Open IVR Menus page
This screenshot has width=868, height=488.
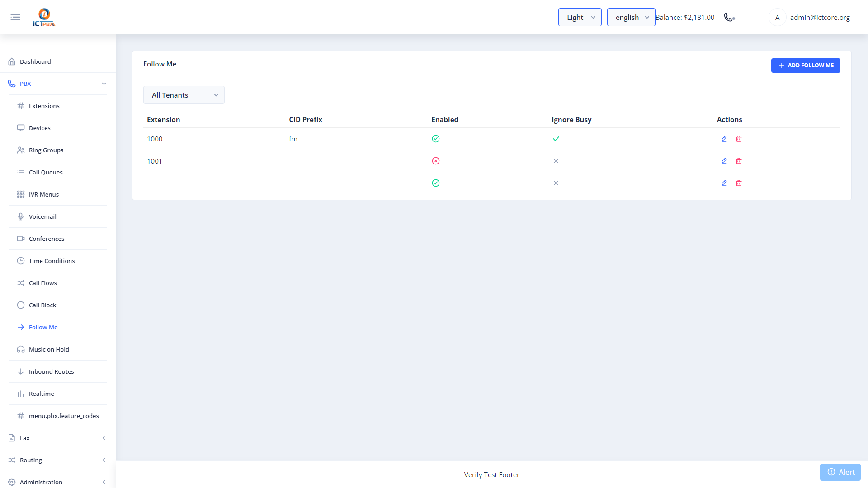click(x=58, y=194)
